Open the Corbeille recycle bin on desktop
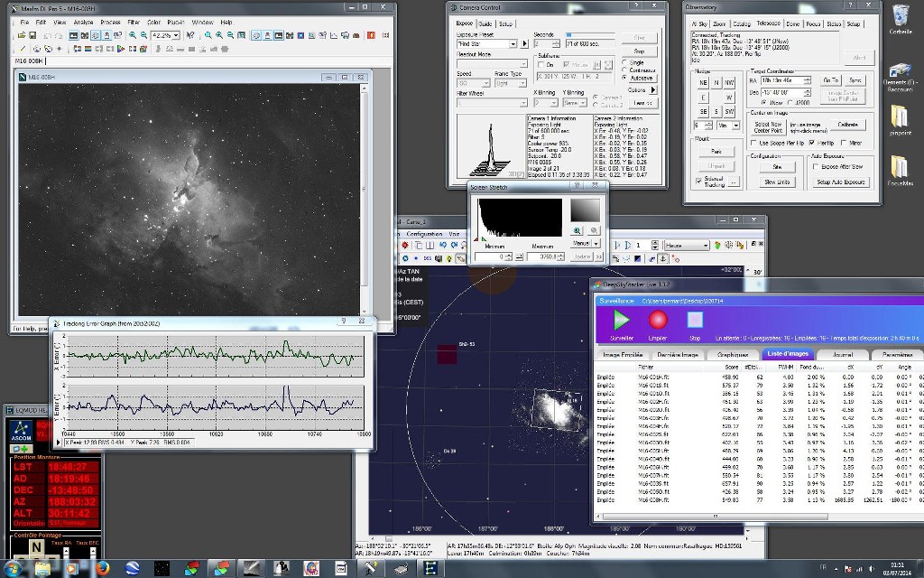924x578 pixels. coord(900,16)
